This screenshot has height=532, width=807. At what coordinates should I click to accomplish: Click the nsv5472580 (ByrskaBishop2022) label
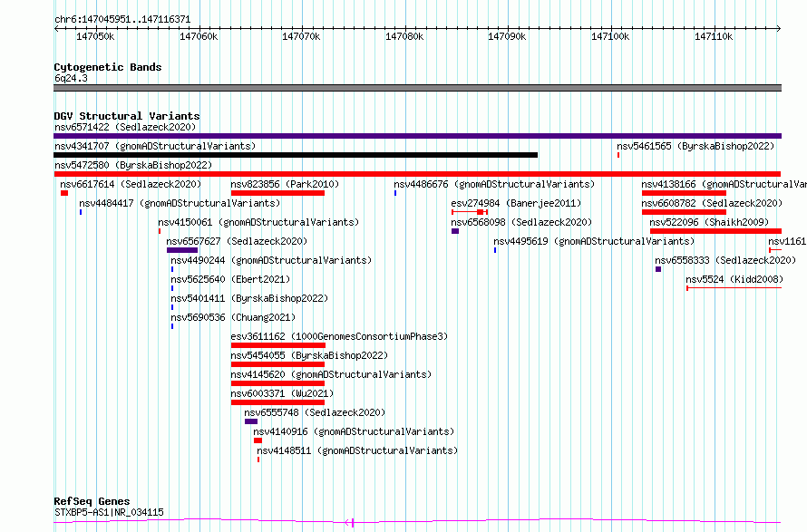(133, 165)
